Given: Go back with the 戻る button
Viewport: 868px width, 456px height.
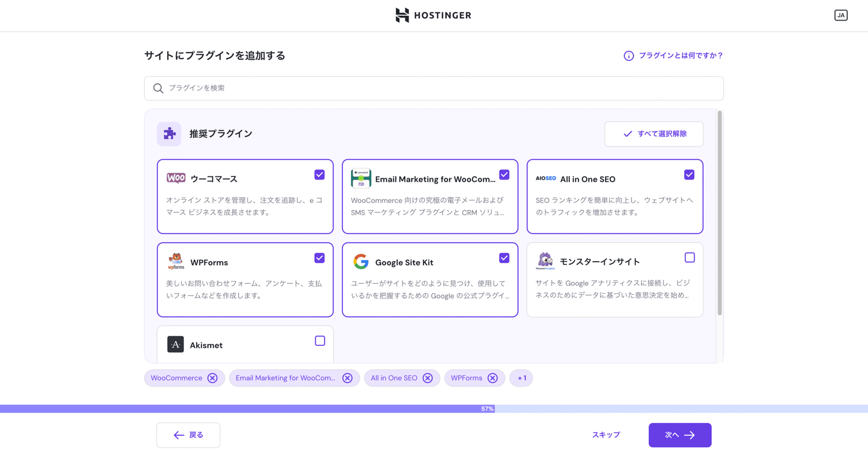Looking at the screenshot, I should click(x=188, y=435).
